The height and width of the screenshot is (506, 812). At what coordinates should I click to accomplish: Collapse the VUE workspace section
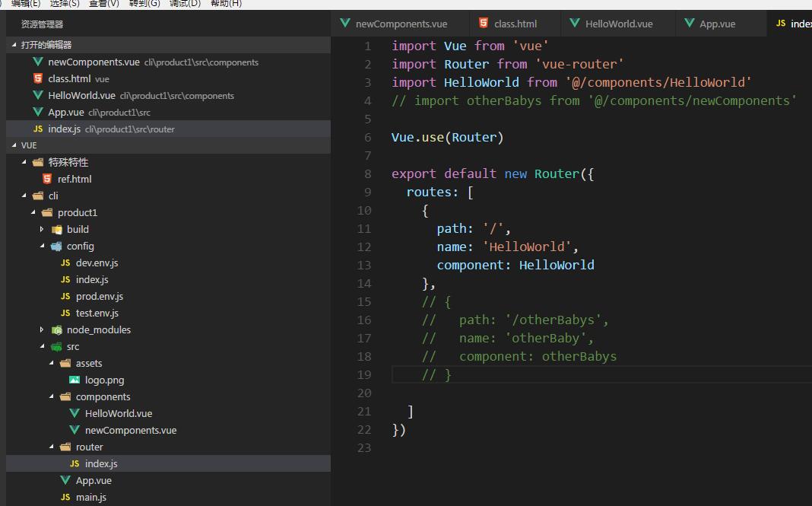click(x=14, y=145)
